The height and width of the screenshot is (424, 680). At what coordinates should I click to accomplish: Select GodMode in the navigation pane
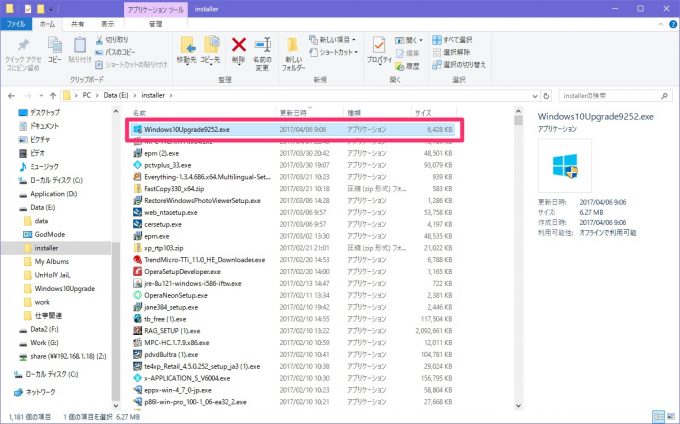click(x=49, y=235)
